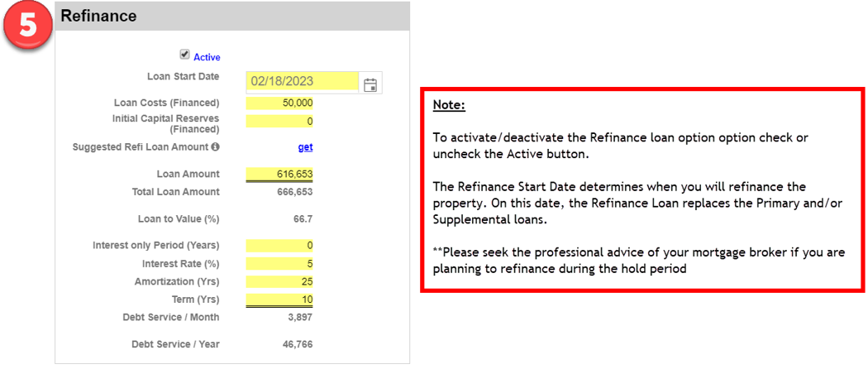Edit the Interest Rate (%) field
Screen dimensions: 868x374
tap(279, 264)
